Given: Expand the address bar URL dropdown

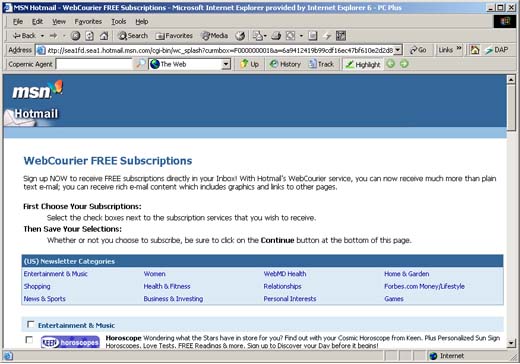Looking at the screenshot, I should pyautogui.click(x=398, y=50).
